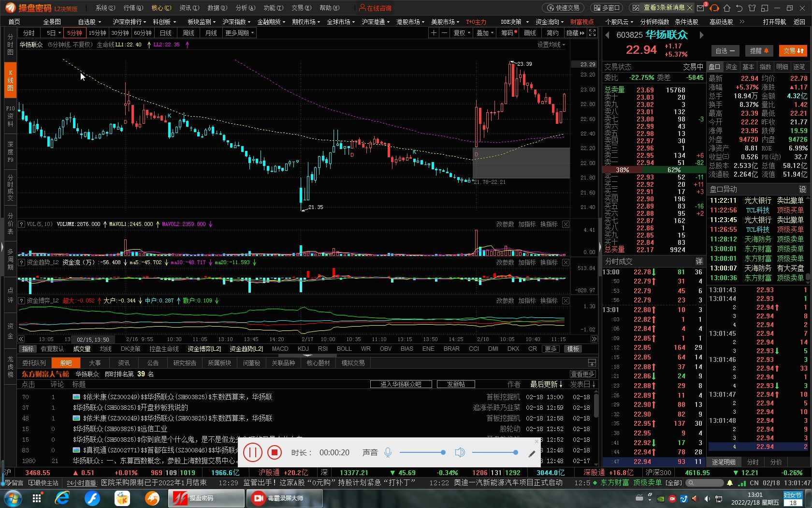Click the 提醒 bell alert button
This screenshot has height=508, width=812.
(759, 51)
